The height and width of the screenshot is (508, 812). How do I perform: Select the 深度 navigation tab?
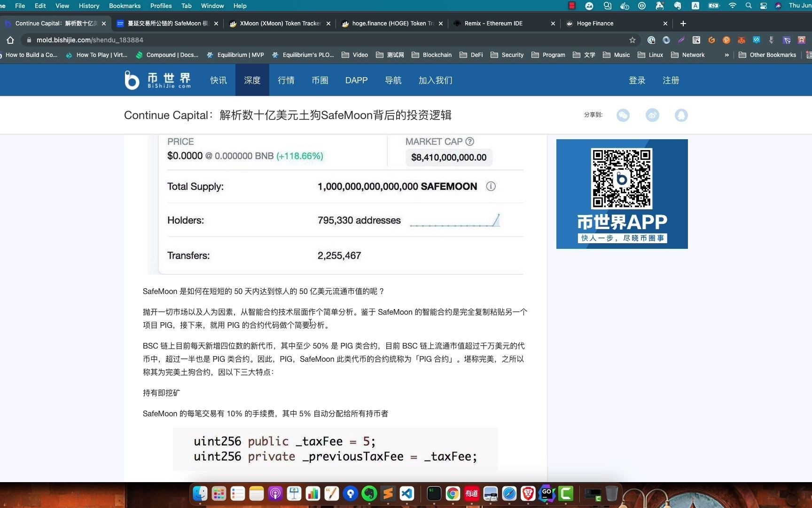(252, 80)
